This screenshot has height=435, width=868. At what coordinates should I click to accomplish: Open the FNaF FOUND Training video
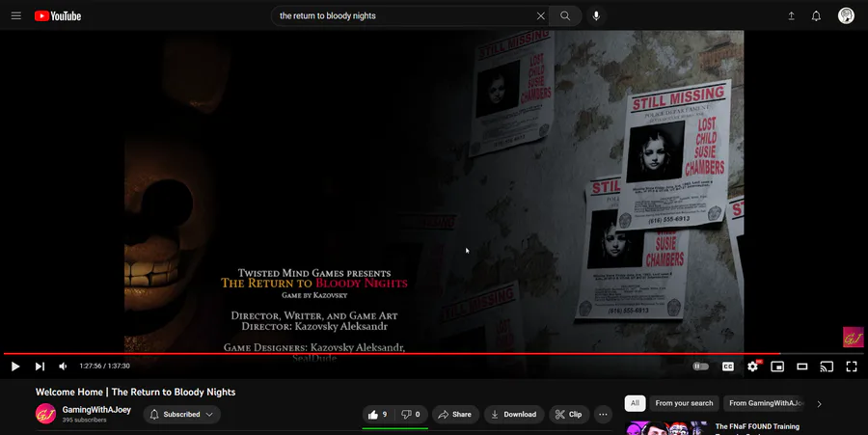coord(757,426)
